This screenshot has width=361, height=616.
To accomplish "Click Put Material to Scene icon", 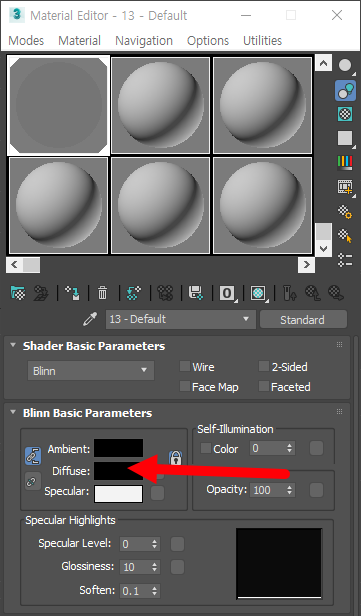I will [41, 293].
